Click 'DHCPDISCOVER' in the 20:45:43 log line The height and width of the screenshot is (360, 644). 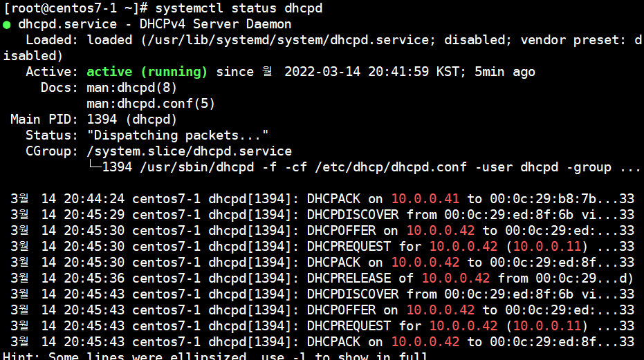[x=353, y=294]
